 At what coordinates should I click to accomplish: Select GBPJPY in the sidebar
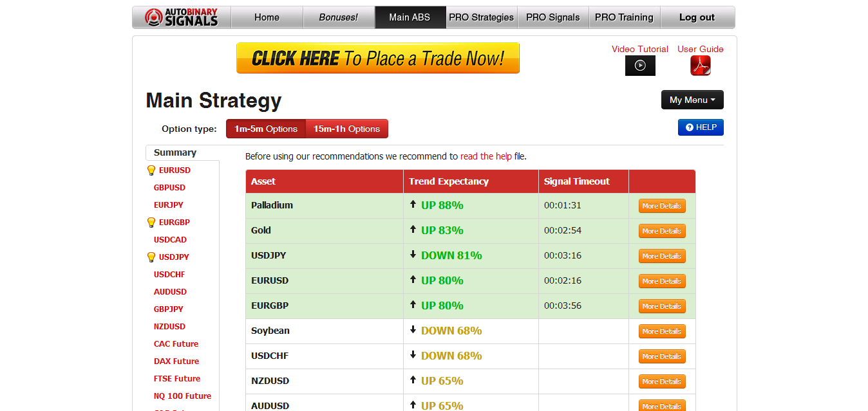tap(169, 309)
